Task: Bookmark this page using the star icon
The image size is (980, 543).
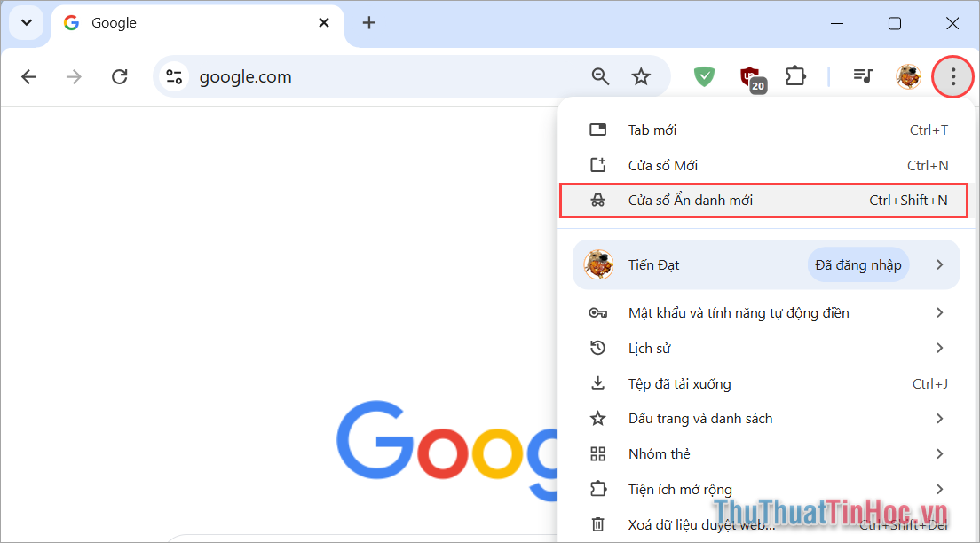Action: [642, 76]
